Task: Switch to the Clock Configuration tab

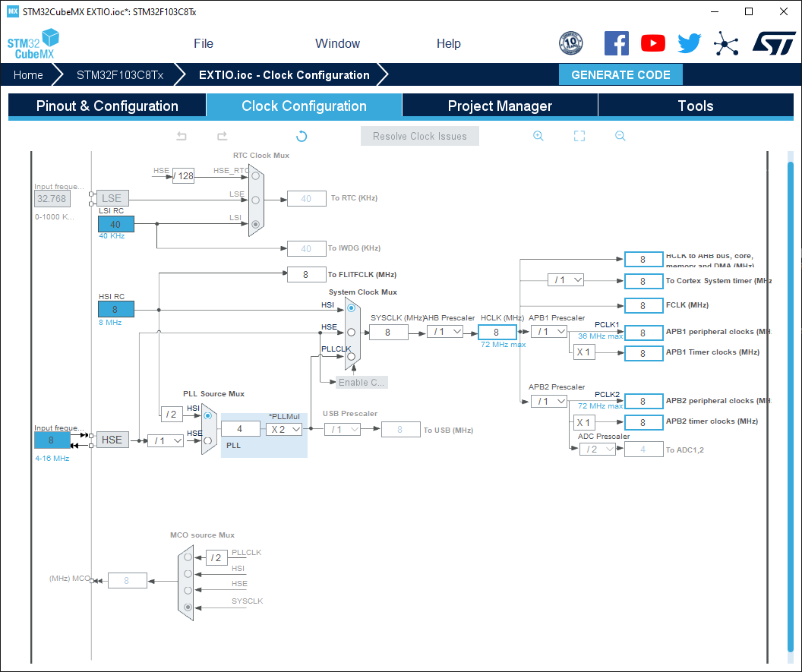Action: 305,106
